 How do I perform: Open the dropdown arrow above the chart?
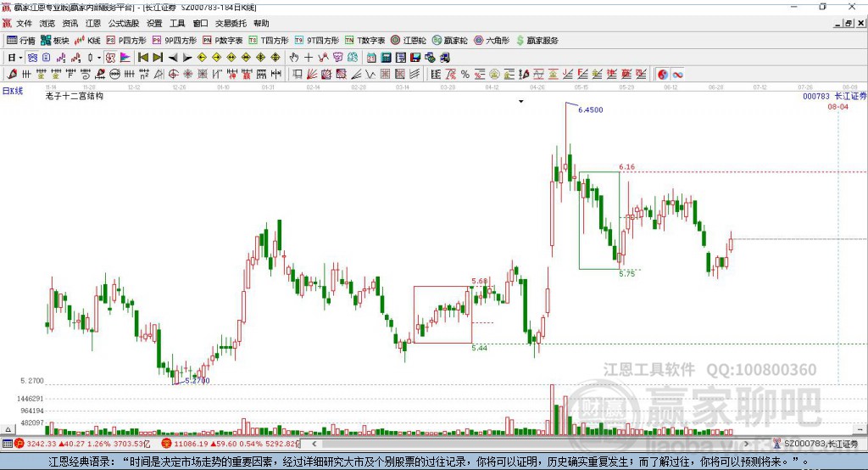pyautogui.click(x=521, y=102)
